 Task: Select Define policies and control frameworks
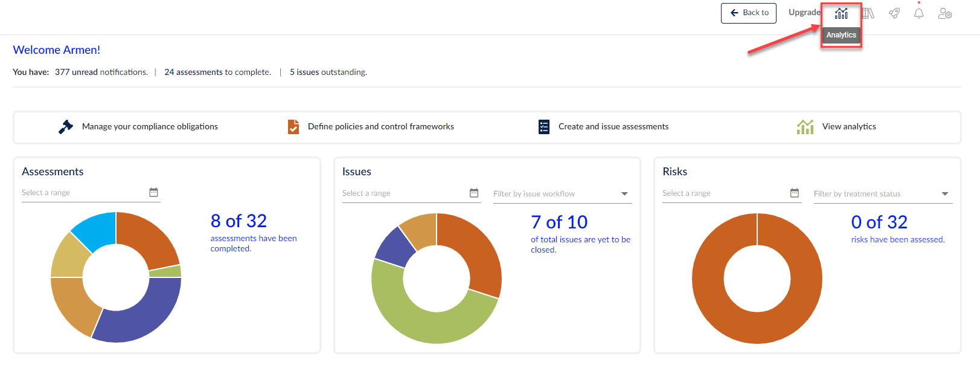tap(380, 127)
